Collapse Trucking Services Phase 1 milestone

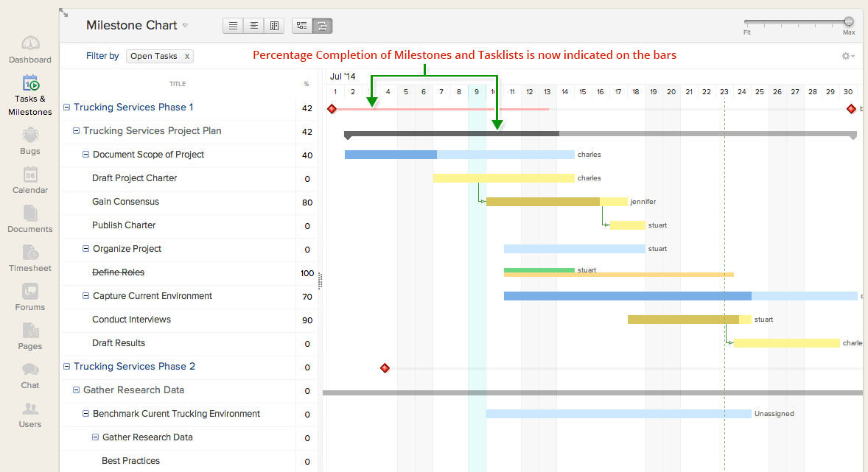point(67,108)
